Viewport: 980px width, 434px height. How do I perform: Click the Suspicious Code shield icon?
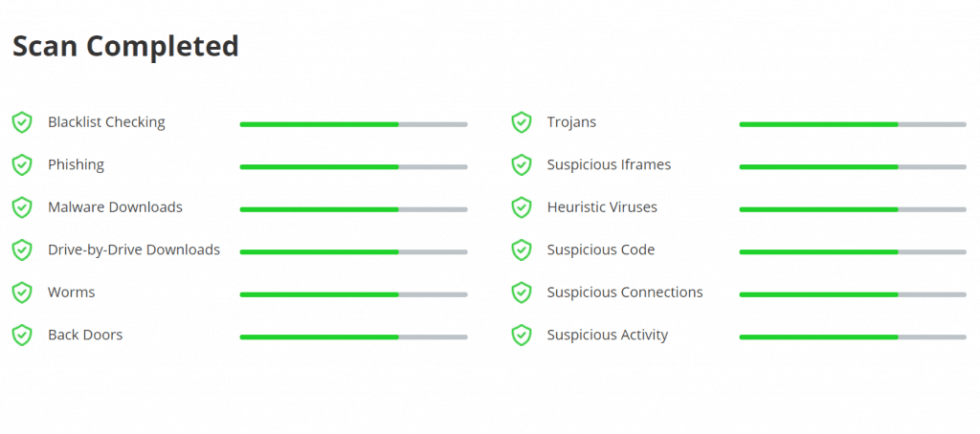click(522, 250)
